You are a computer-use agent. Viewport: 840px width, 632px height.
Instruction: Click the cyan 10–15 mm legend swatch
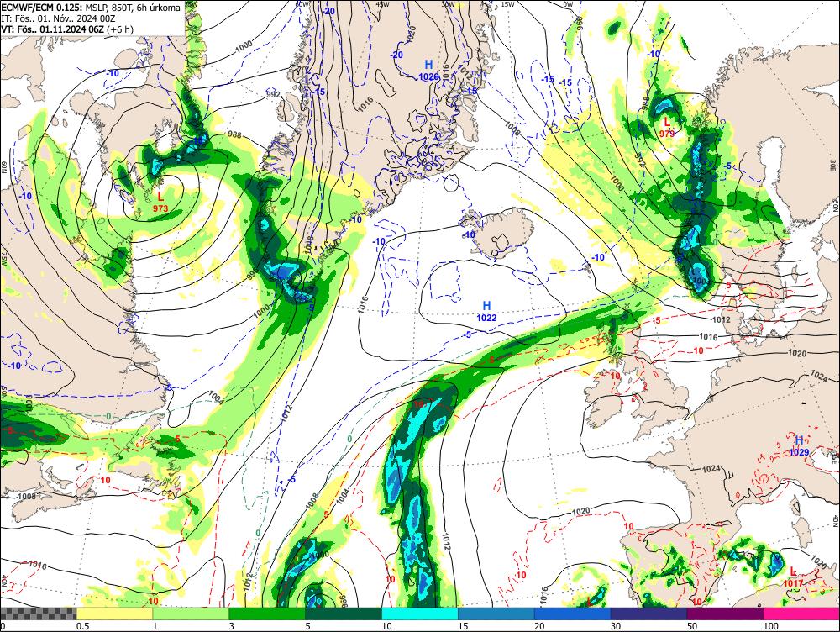point(420,614)
